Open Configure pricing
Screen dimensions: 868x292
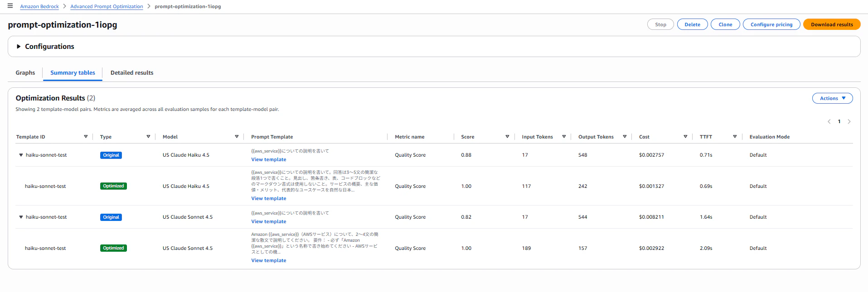click(x=771, y=24)
